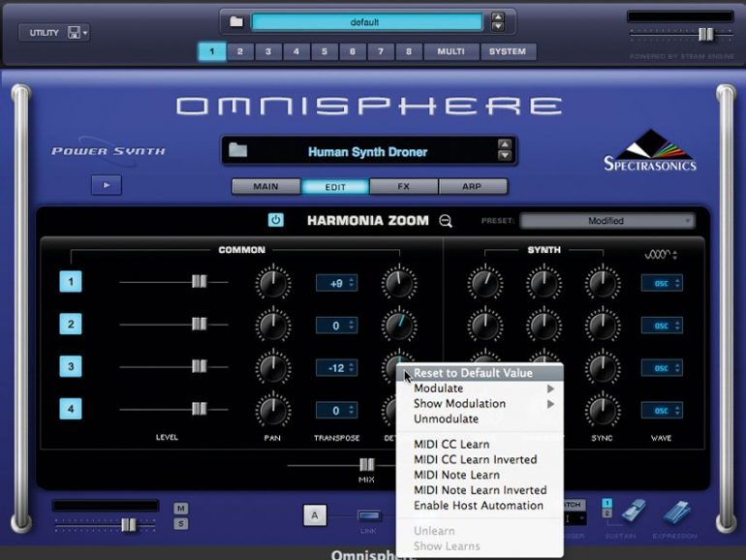
Task: Select part 8 button
Action: 408,51
